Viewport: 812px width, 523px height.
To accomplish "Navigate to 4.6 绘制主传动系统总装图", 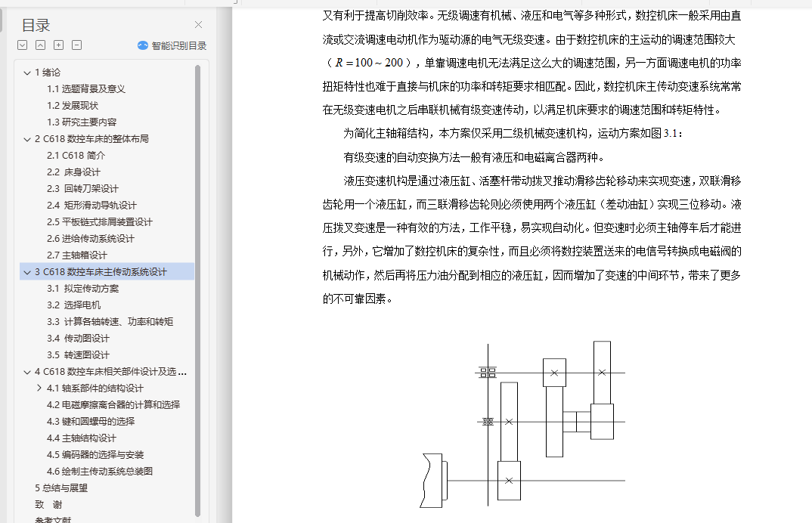I will tap(100, 471).
